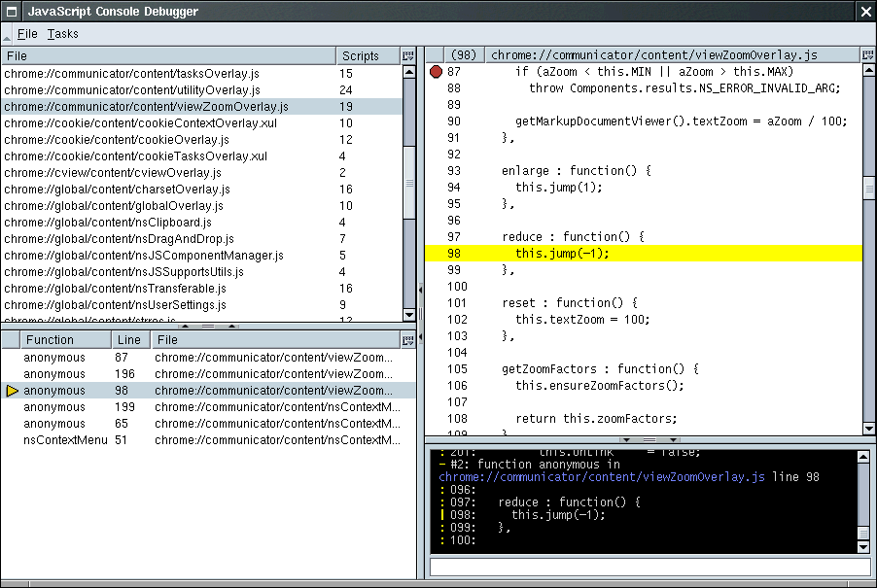Click the script list scrollbar thumb
877x588 pixels.
409,182
